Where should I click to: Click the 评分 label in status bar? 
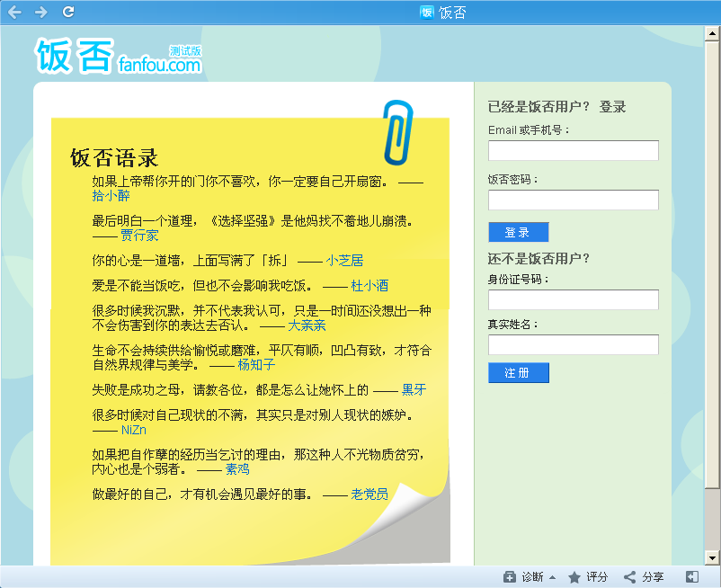coord(597,577)
